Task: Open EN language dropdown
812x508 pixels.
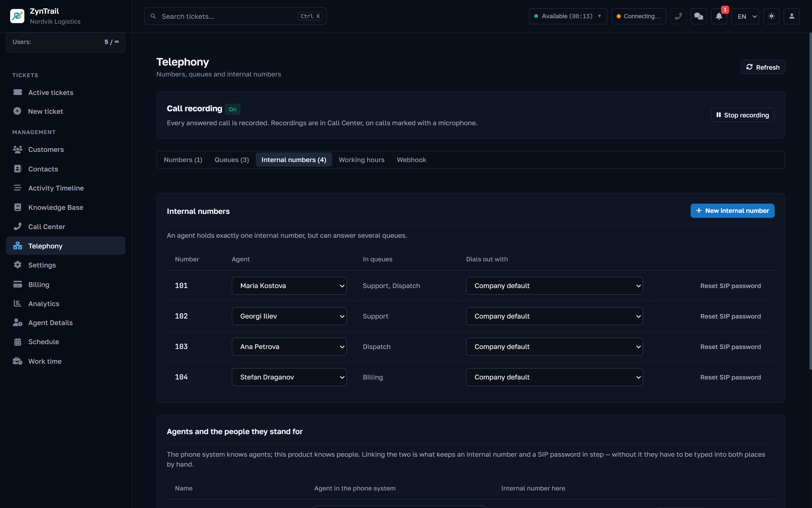Action: click(x=745, y=16)
